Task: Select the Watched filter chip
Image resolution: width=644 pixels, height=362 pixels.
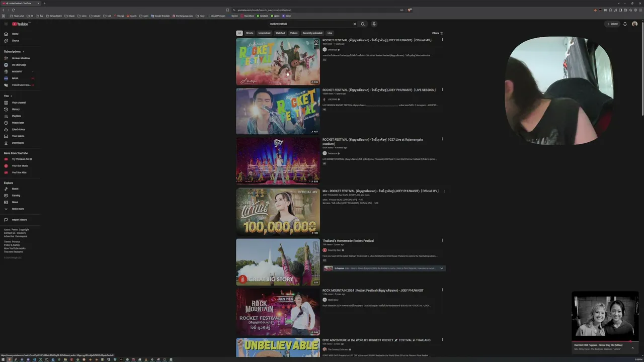Action: pos(280,33)
